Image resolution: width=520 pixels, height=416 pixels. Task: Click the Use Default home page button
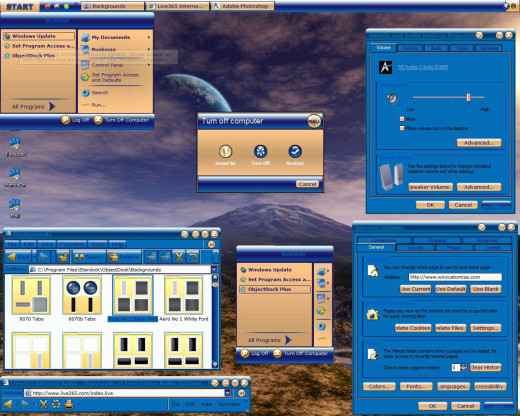(x=450, y=289)
